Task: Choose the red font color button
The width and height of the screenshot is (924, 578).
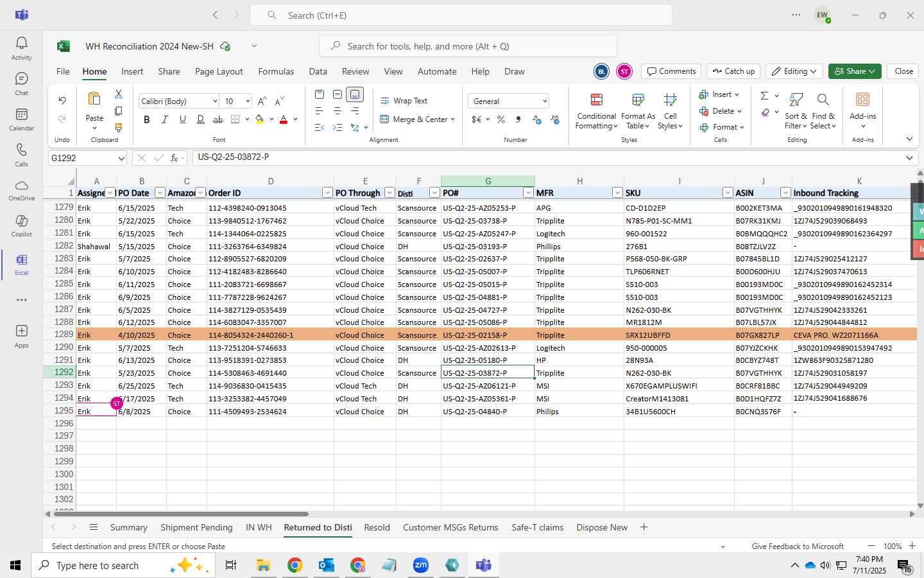Action: point(284,119)
